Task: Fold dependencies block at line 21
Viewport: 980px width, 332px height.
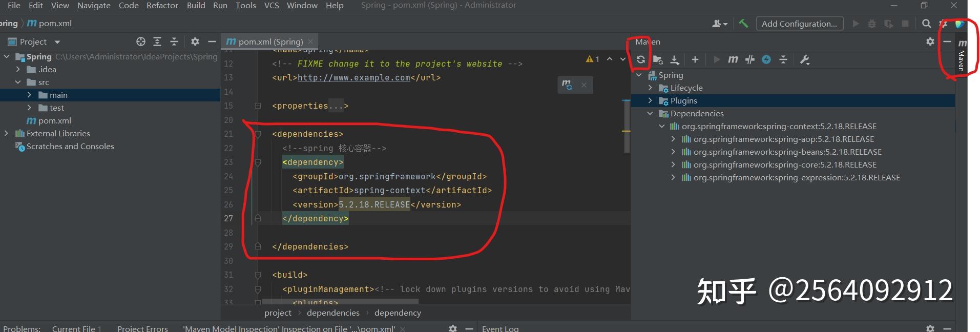Action: [258, 134]
